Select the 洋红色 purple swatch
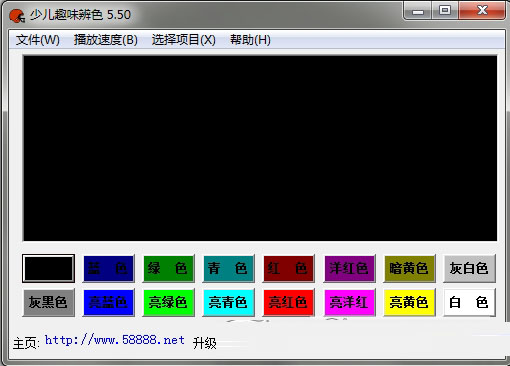 [x=349, y=268]
